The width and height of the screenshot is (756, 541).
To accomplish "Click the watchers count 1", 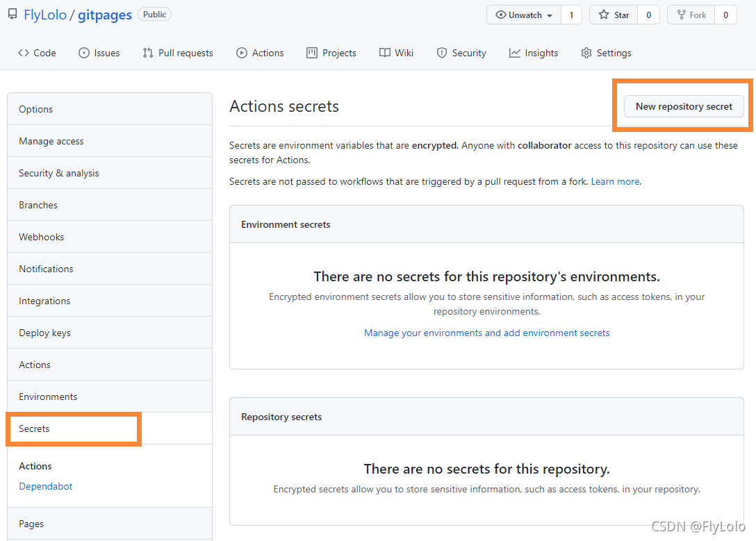I will click(571, 15).
